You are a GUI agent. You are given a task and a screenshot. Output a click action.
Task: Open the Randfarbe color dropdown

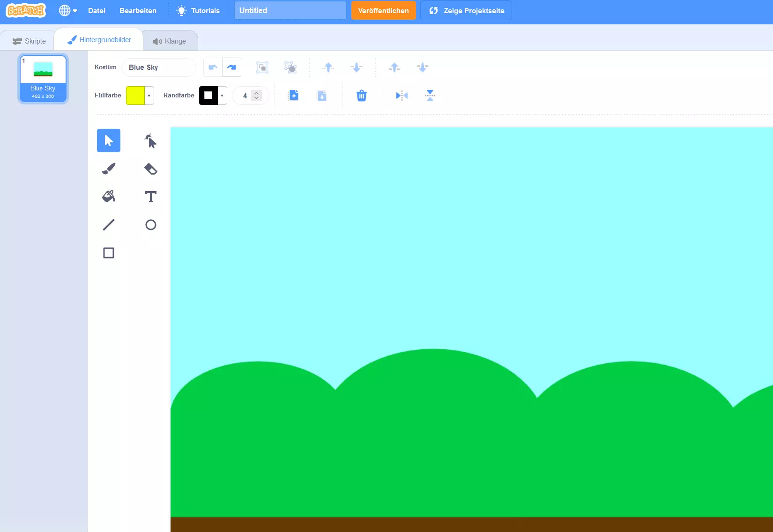[x=221, y=95]
